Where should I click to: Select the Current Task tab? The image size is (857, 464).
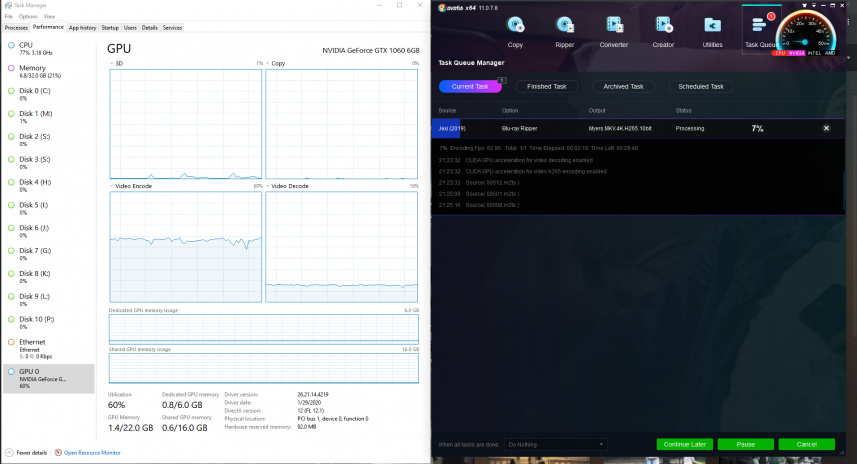470,86
